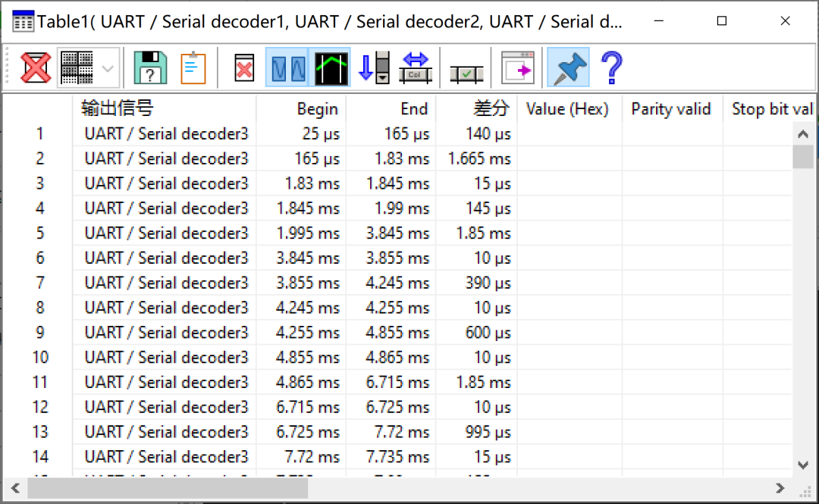
Task: Maximize the Table1 window
Action: (722, 21)
